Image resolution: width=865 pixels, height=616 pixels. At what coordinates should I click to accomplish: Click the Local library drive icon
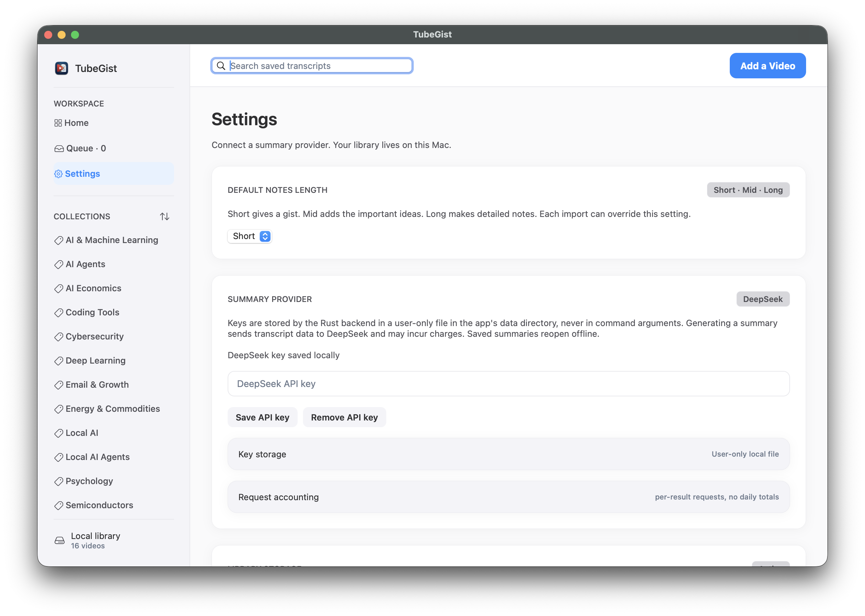[60, 541]
